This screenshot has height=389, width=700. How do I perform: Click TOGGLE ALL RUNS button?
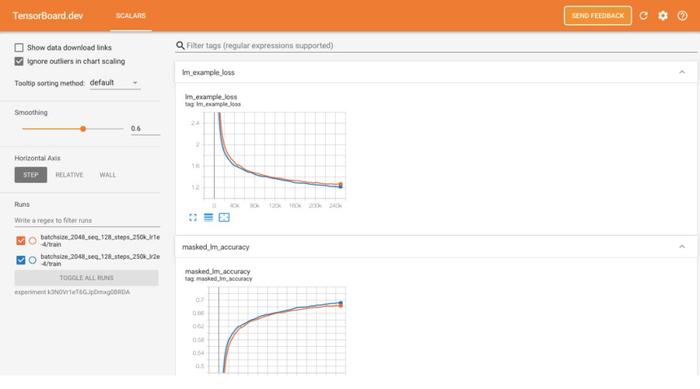coord(87,278)
